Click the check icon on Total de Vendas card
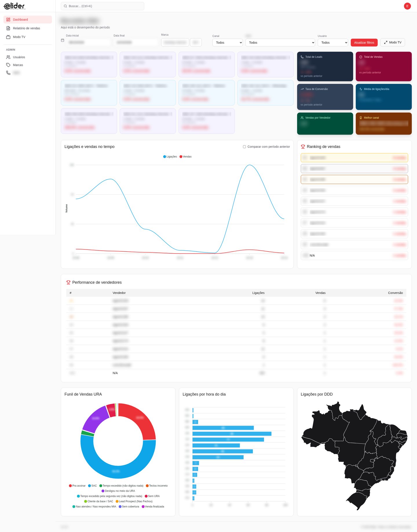This screenshot has width=417, height=532. pyautogui.click(x=361, y=57)
